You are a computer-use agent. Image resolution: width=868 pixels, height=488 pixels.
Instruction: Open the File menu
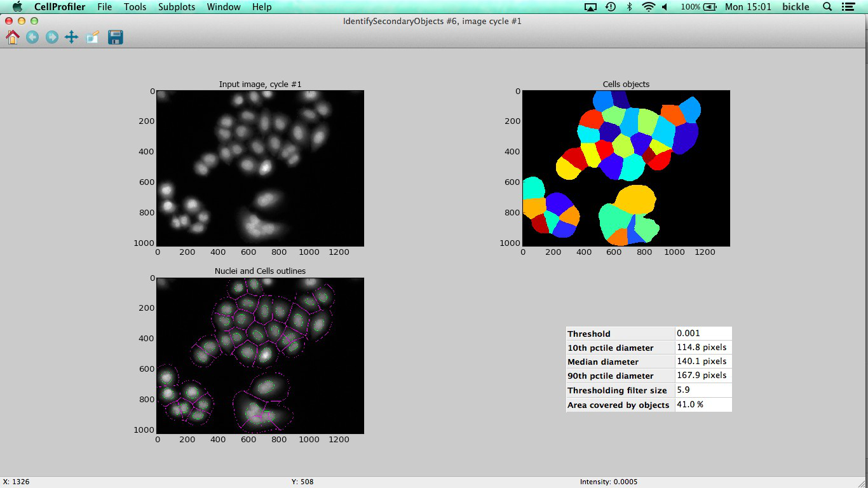pos(105,7)
